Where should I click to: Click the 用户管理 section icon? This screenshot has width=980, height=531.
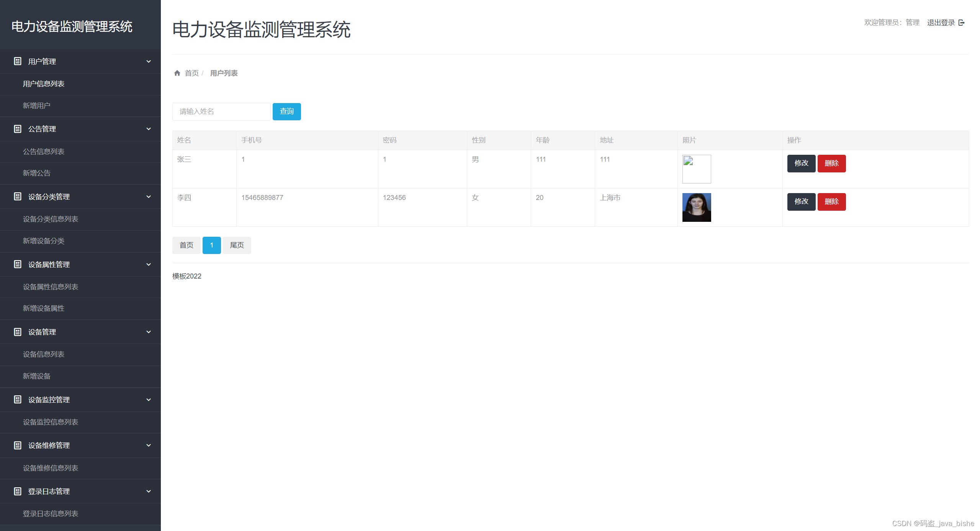coord(18,61)
